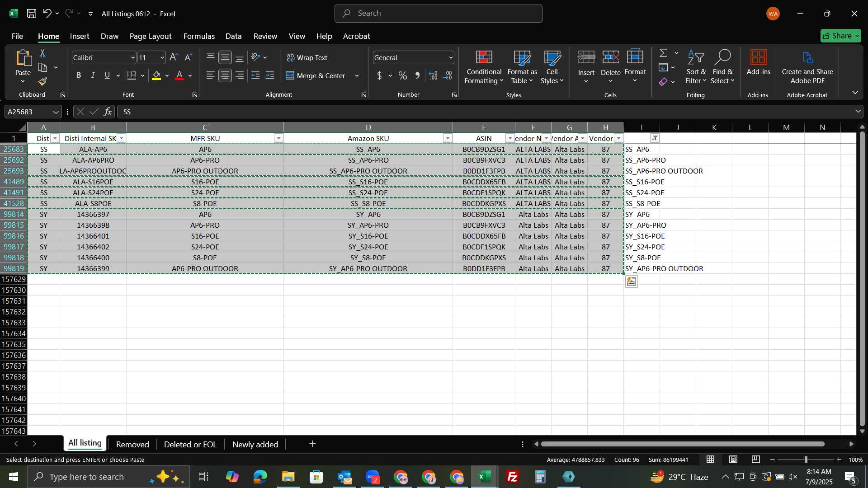
Task: Click the Paste button
Action: [23, 67]
